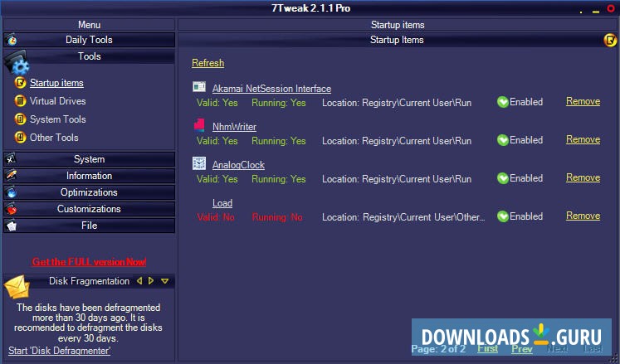Start Disk Defragmenter from tip panel
This screenshot has width=620, height=364.
(59, 351)
